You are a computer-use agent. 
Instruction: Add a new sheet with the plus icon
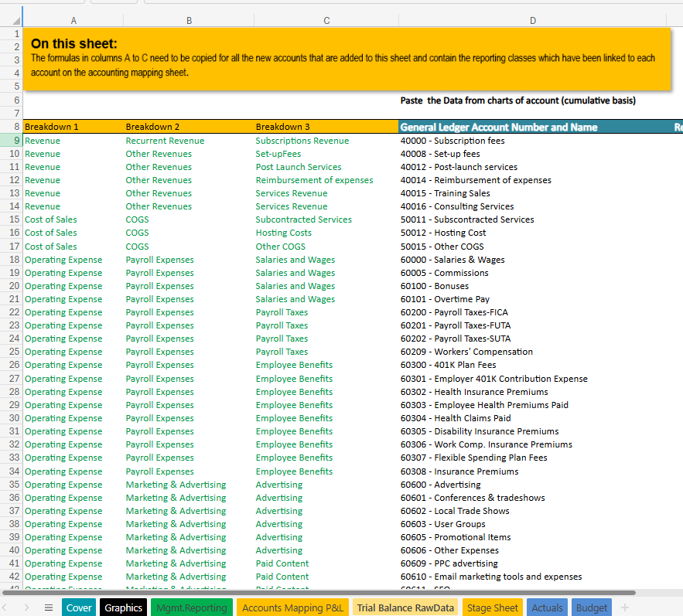click(625, 607)
